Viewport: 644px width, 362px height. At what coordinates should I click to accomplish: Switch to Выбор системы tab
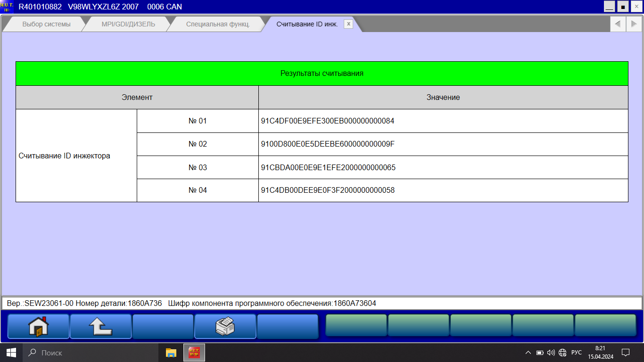coord(46,24)
